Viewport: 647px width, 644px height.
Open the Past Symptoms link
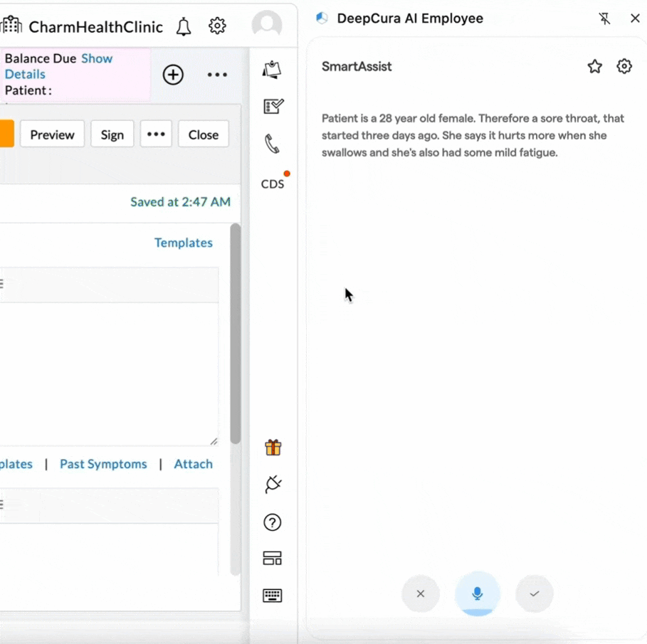103,464
